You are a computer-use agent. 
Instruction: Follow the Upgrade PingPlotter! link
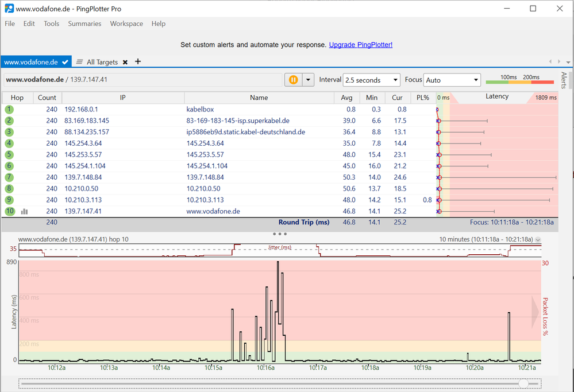pos(361,45)
